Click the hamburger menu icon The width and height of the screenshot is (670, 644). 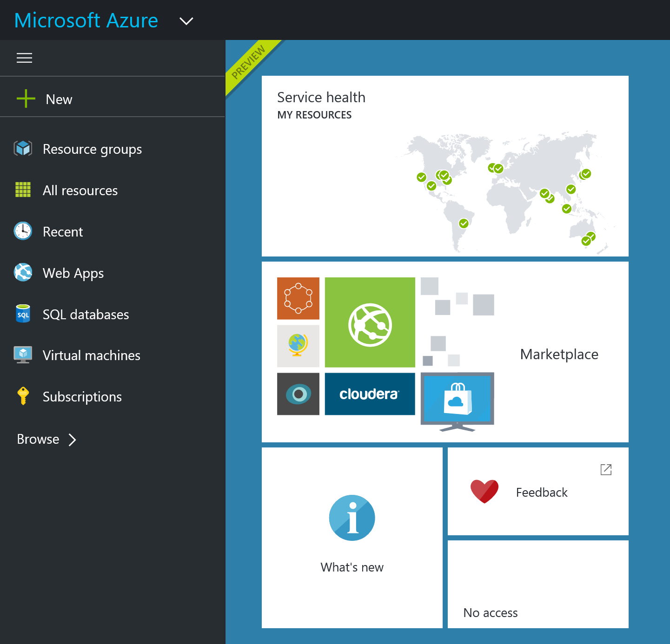tap(24, 58)
